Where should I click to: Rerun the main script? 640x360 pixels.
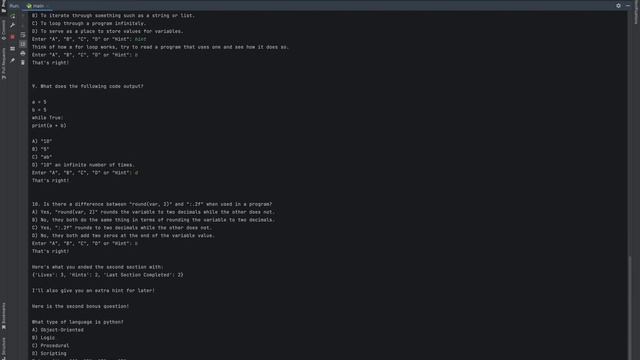(x=13, y=16)
